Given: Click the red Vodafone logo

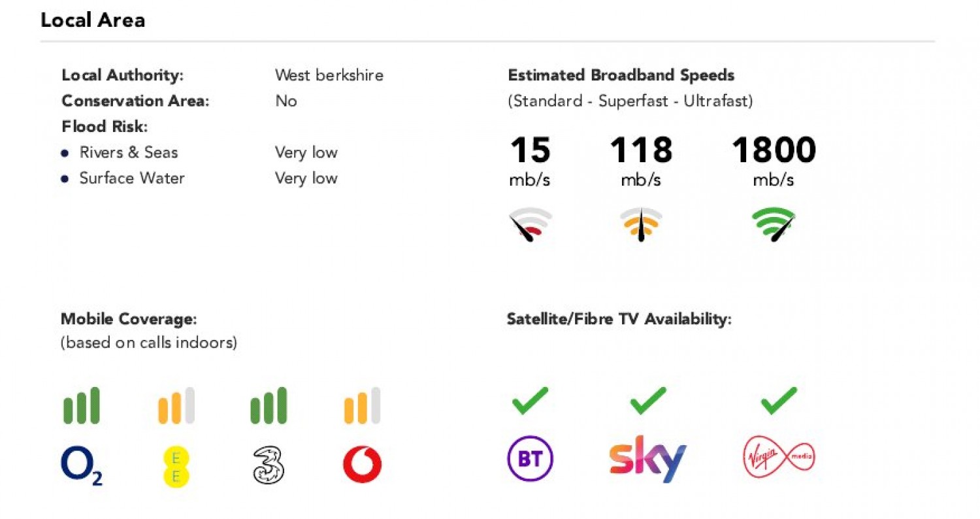Looking at the screenshot, I should (362, 465).
